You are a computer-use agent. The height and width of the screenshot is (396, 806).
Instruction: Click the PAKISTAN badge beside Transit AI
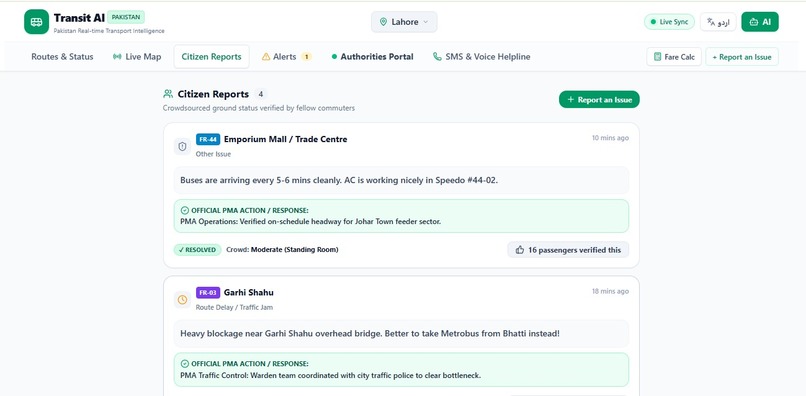[126, 17]
